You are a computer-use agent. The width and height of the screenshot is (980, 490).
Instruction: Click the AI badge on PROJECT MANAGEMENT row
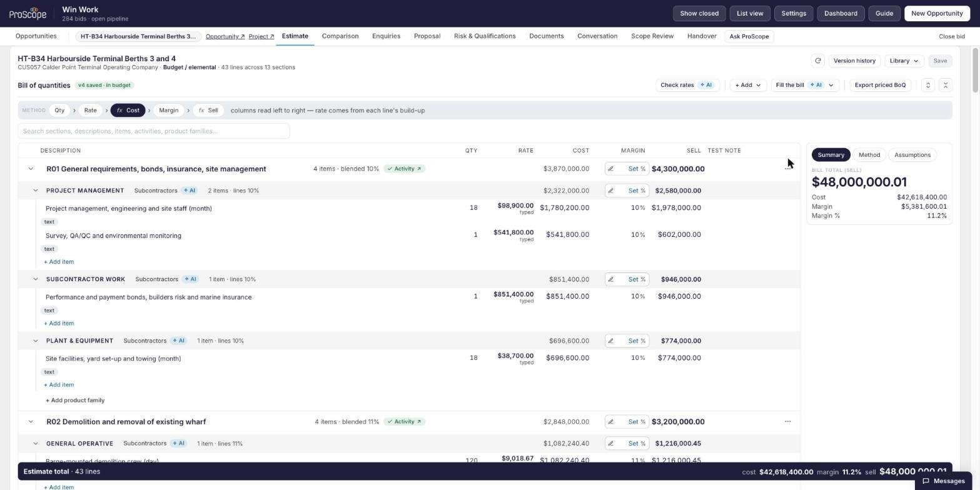pos(189,191)
